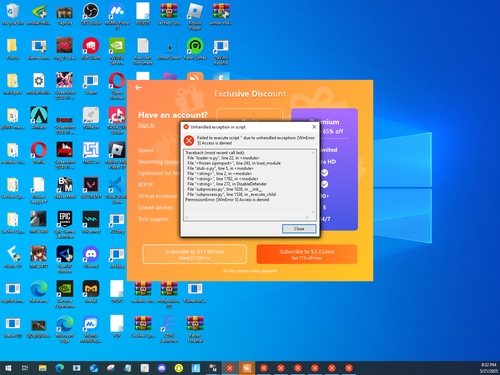500x375 pixels.
Task: Open Discord desktop shortcut
Action: (x=91, y=257)
